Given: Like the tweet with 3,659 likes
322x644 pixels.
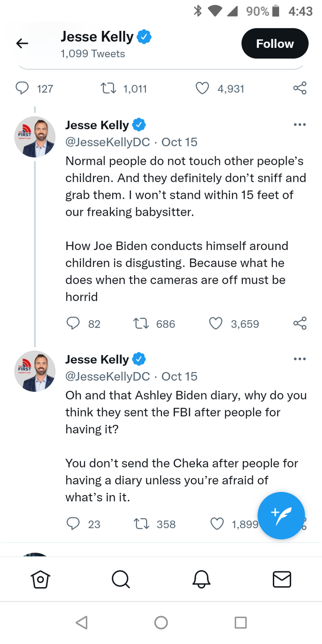Looking at the screenshot, I should [x=216, y=324].
